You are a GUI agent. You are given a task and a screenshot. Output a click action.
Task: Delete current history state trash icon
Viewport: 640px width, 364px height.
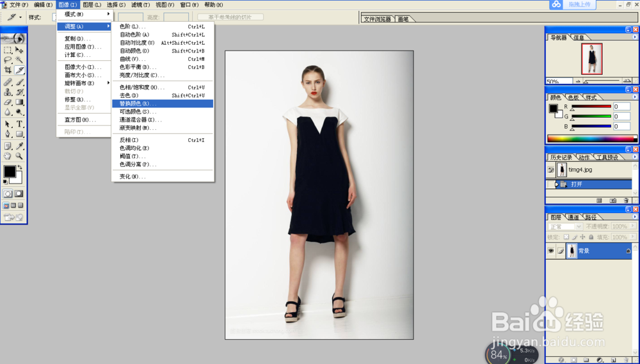tap(626, 200)
